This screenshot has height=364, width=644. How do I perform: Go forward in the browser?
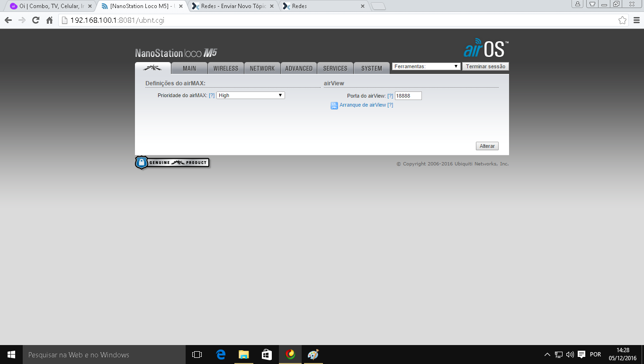pyautogui.click(x=22, y=20)
